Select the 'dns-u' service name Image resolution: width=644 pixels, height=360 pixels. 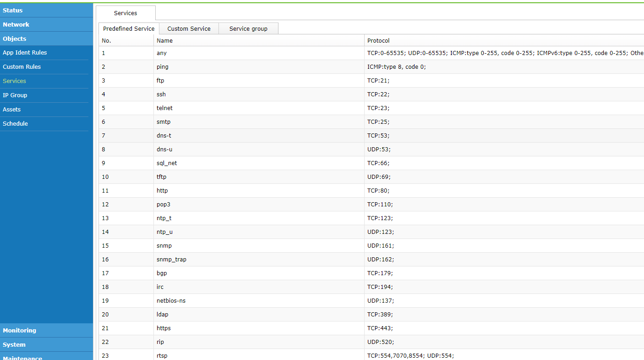[164, 150]
